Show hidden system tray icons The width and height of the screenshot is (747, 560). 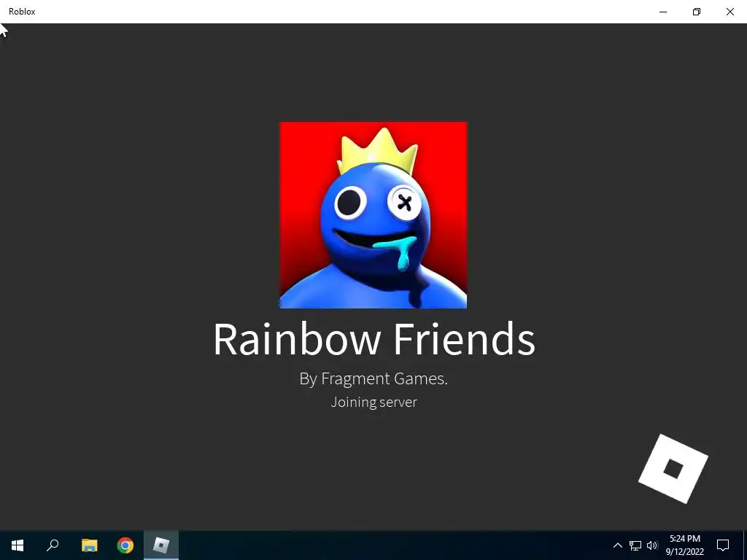pos(617,545)
